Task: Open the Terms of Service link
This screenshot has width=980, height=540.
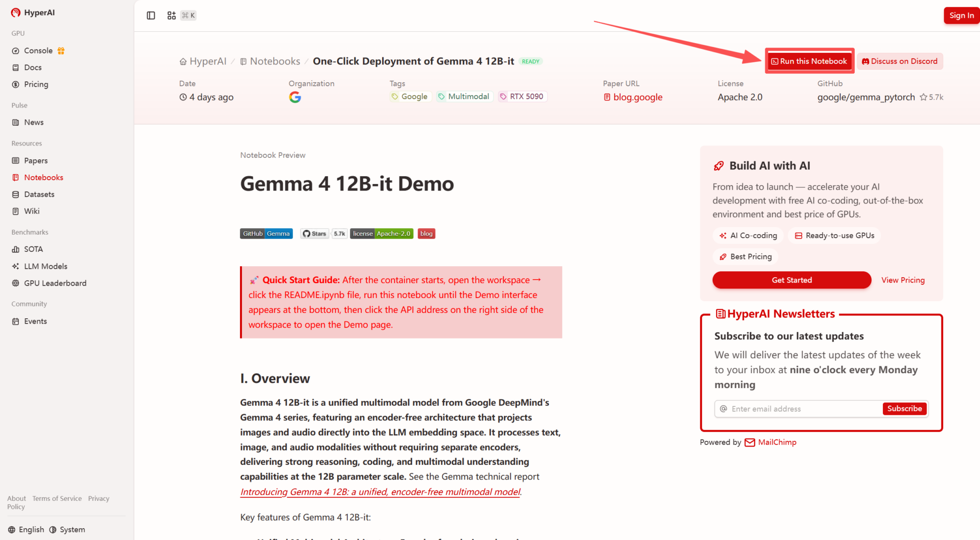Action: click(57, 498)
